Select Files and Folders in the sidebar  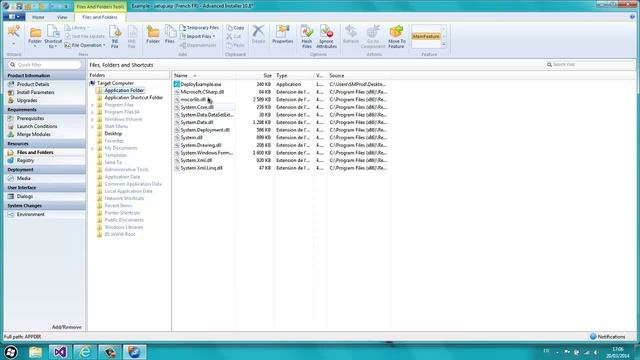pos(35,152)
